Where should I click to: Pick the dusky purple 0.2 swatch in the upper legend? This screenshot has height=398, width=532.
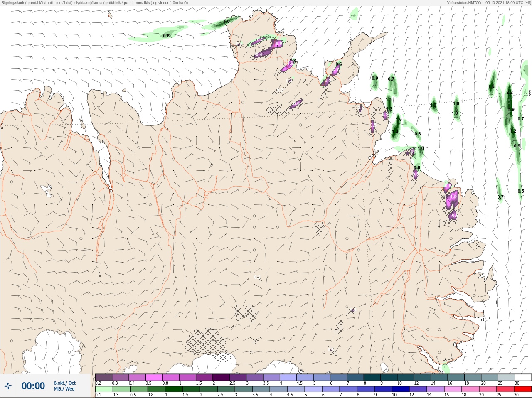103,377
